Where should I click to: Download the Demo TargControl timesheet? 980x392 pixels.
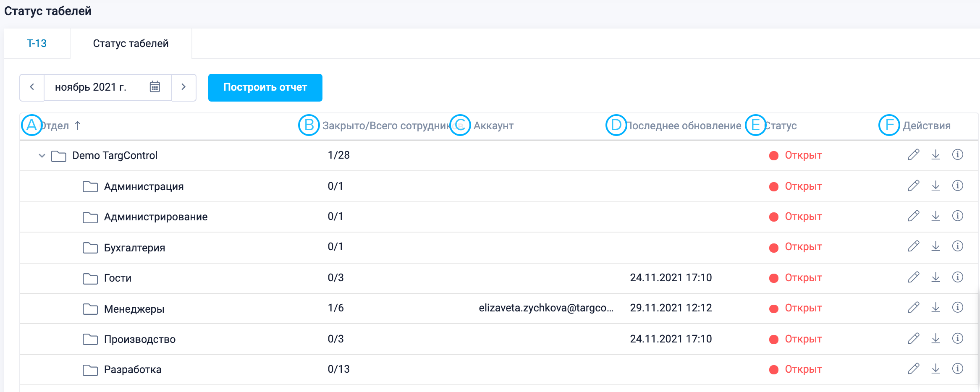click(x=935, y=155)
